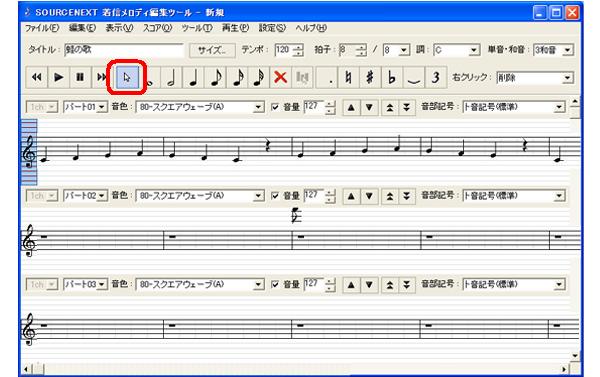Open the パート03 音色 dropdown
The image size is (600, 377).
coord(259,284)
